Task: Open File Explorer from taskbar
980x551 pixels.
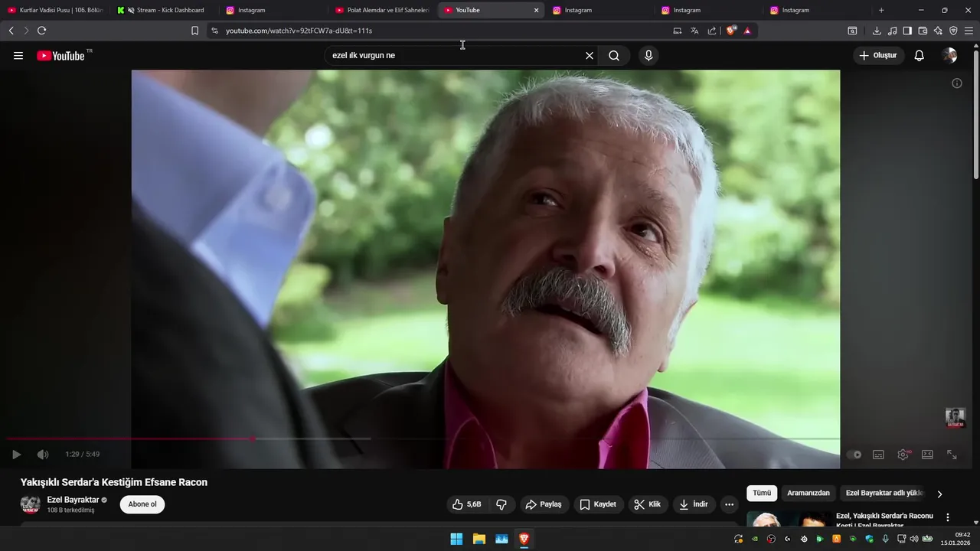Action: [479, 539]
